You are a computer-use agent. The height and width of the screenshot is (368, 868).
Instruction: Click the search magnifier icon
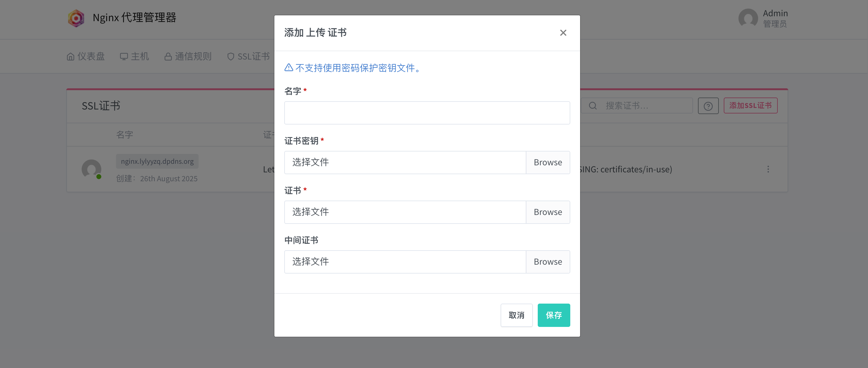593,106
